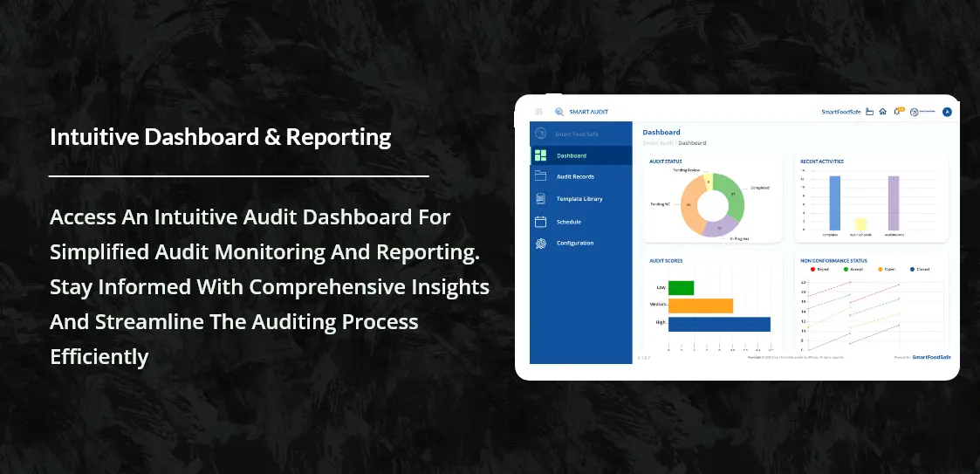Open the notifications bell icon
The height and width of the screenshot is (474, 980).
(897, 112)
